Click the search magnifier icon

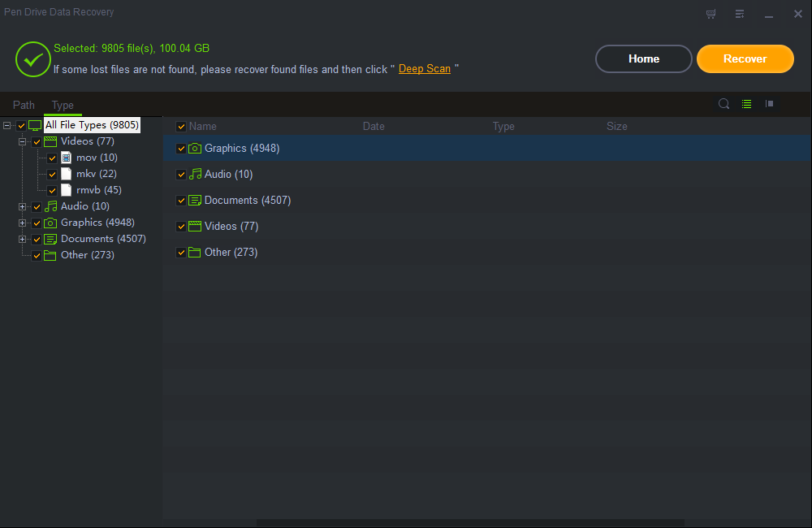pyautogui.click(x=723, y=104)
